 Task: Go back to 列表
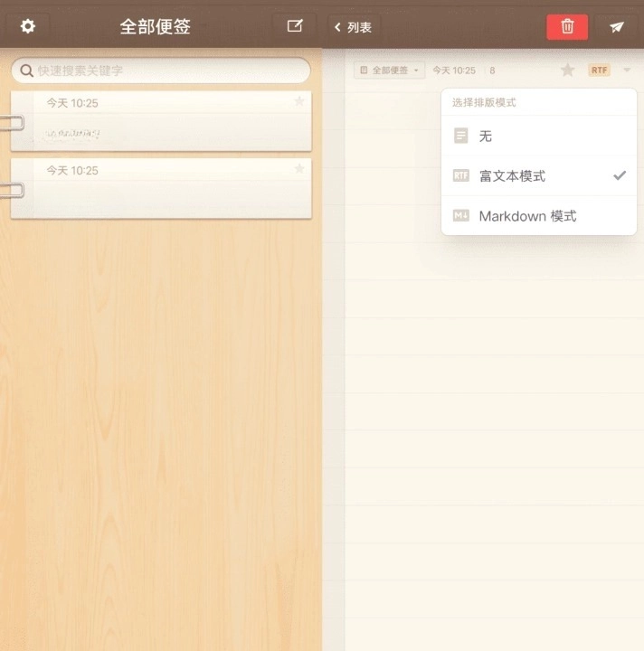(x=354, y=27)
